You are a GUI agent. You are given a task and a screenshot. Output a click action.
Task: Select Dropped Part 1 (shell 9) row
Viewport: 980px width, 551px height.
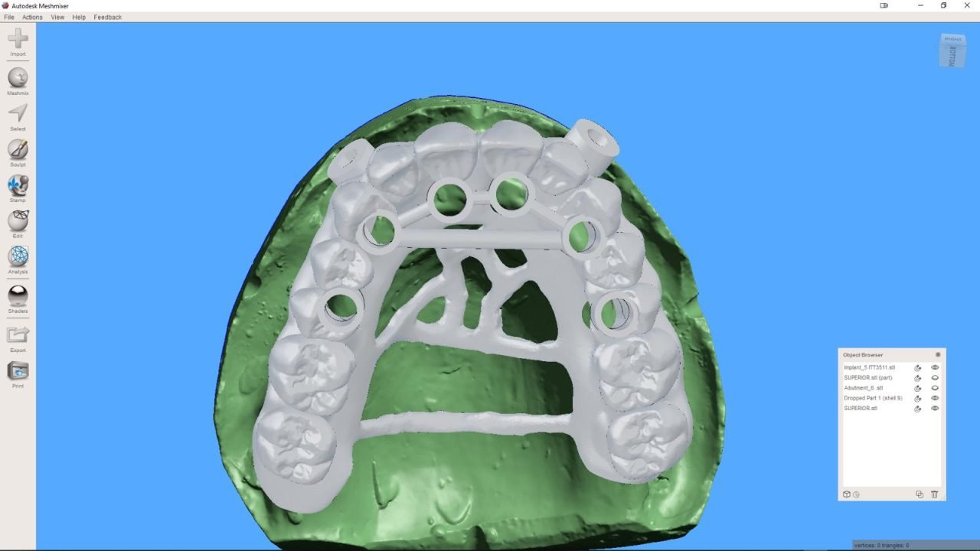pyautogui.click(x=873, y=398)
